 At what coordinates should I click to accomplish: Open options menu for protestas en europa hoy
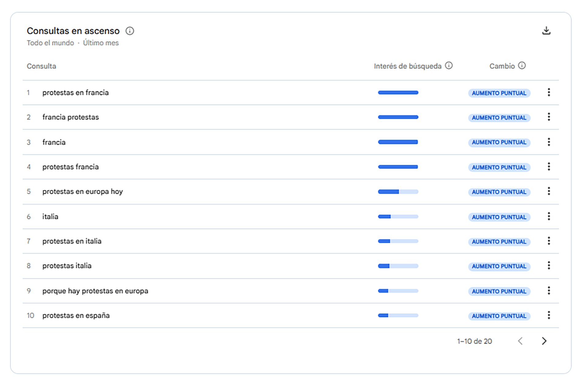(548, 191)
